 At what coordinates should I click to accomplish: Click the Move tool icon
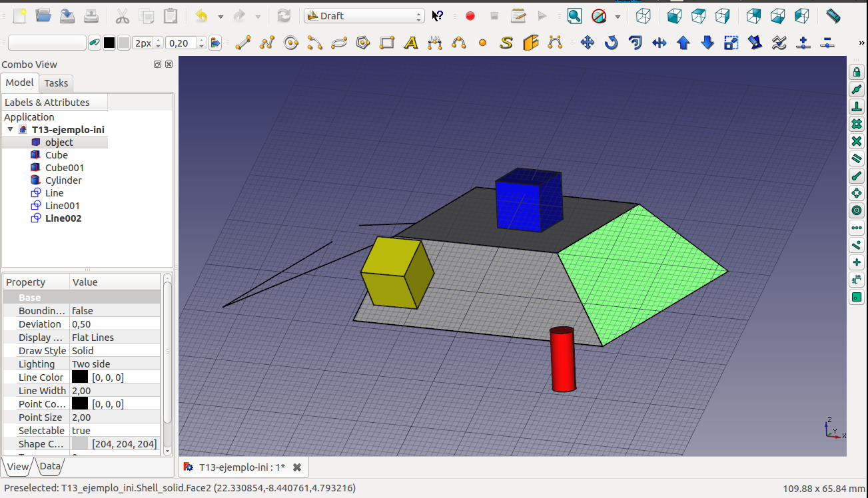[x=587, y=43]
